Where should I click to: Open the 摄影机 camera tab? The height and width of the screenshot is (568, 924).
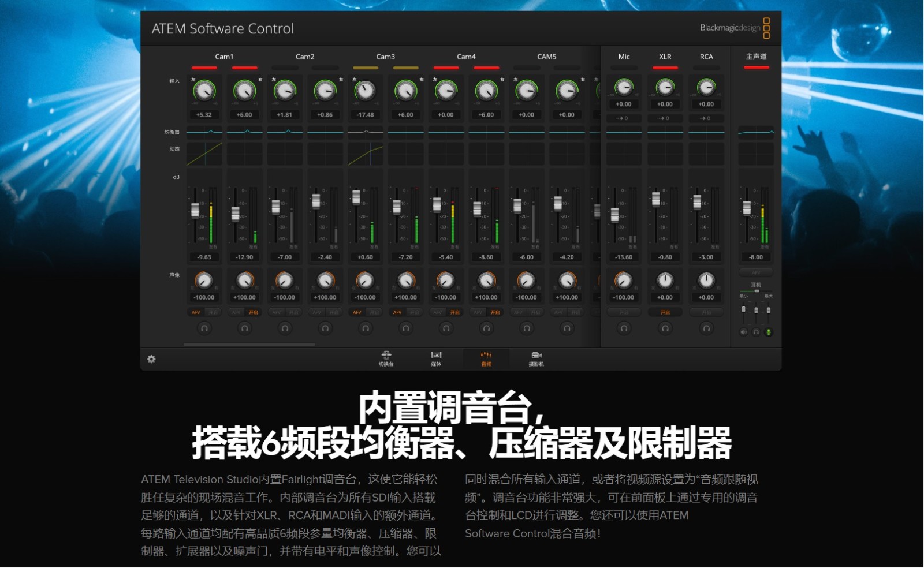536,358
